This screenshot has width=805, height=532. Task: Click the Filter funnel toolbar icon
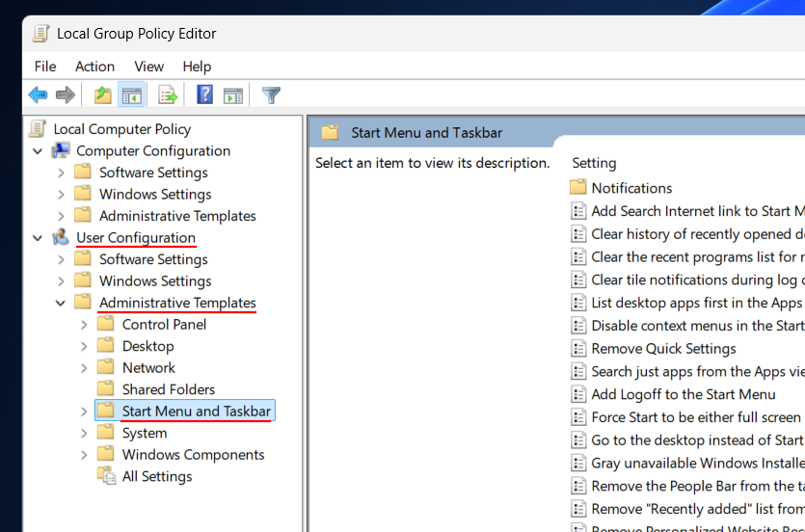coord(272,94)
